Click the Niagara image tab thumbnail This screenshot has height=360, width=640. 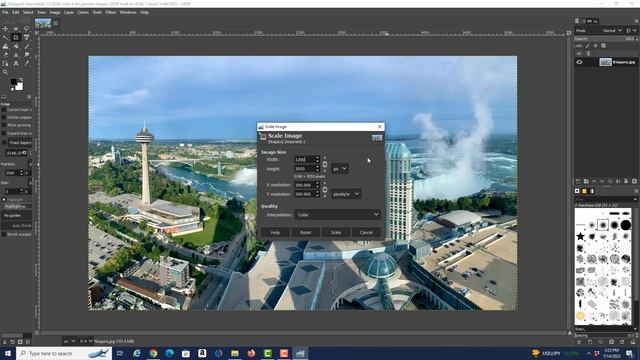(43, 23)
